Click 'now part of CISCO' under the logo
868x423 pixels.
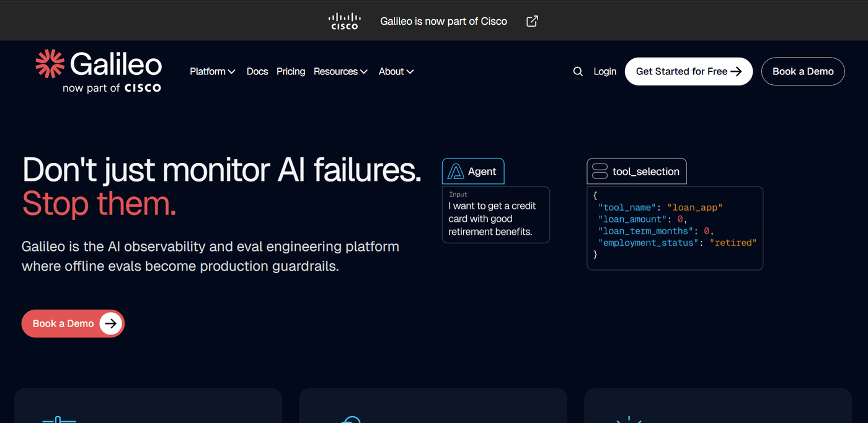[112, 88]
